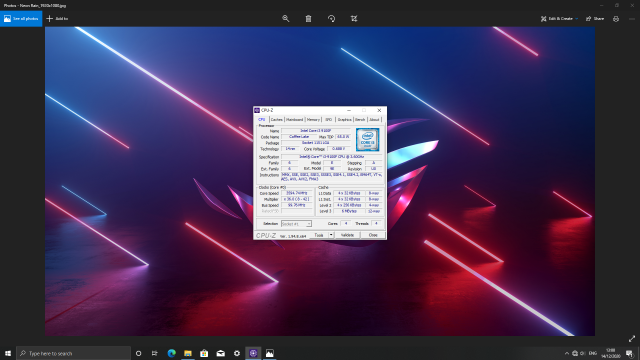Open the Memory tab in CPU-Z

pyautogui.click(x=313, y=120)
